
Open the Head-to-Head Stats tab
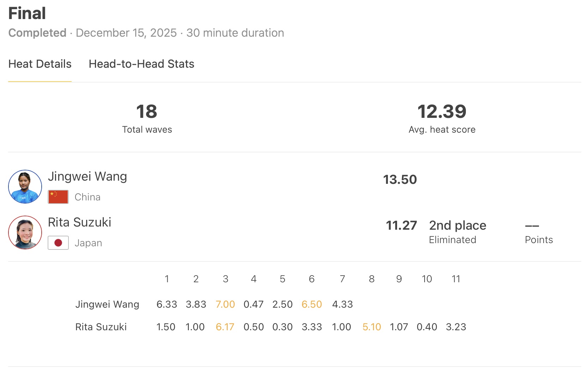click(x=142, y=64)
